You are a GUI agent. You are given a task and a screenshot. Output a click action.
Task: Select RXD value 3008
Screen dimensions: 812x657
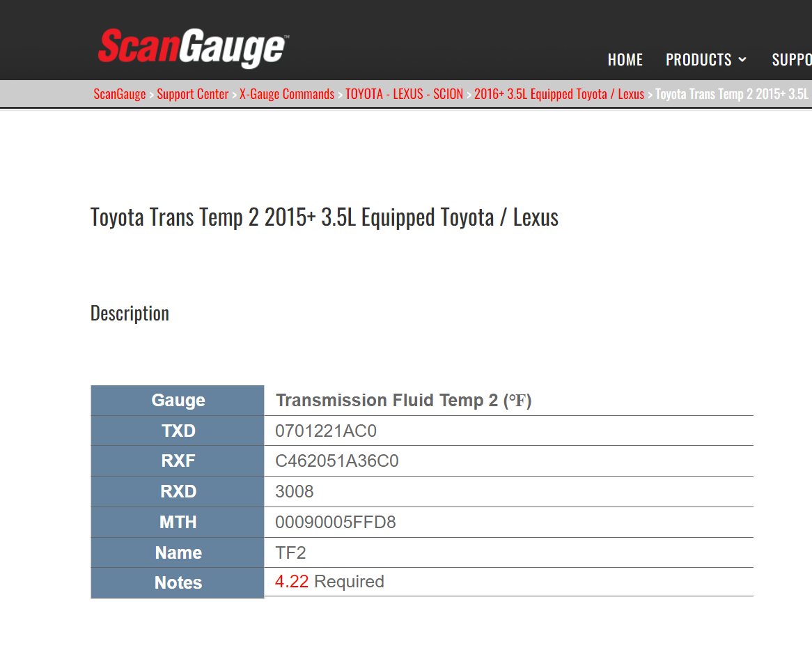pyautogui.click(x=294, y=491)
